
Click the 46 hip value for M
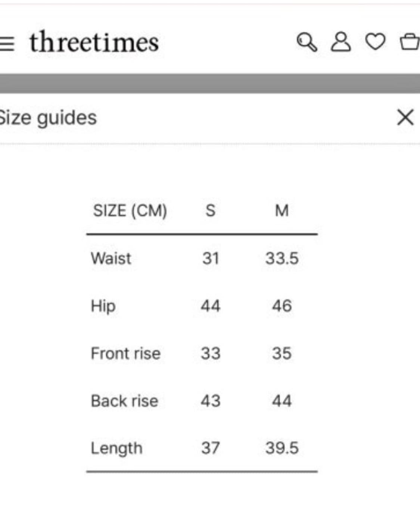click(x=282, y=306)
